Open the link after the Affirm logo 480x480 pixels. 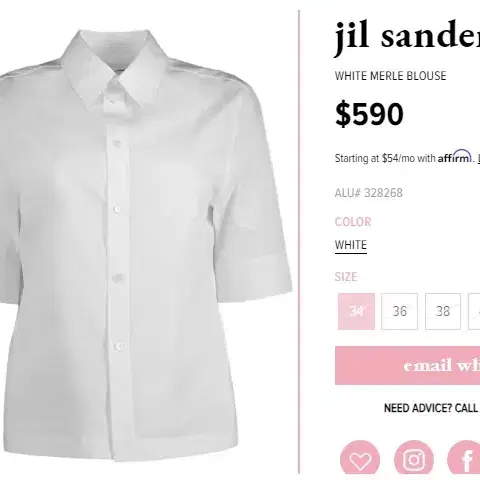(478, 158)
